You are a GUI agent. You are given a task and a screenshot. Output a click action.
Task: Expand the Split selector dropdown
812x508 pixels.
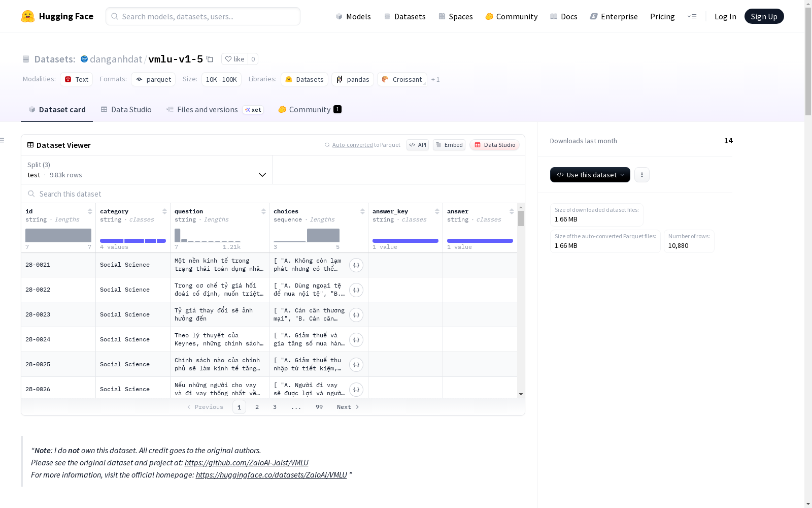coord(147,170)
